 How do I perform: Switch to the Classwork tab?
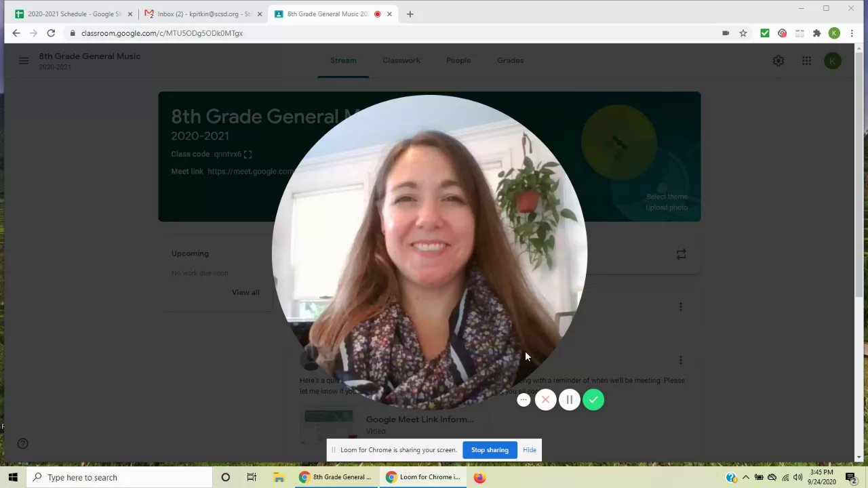[x=401, y=60]
